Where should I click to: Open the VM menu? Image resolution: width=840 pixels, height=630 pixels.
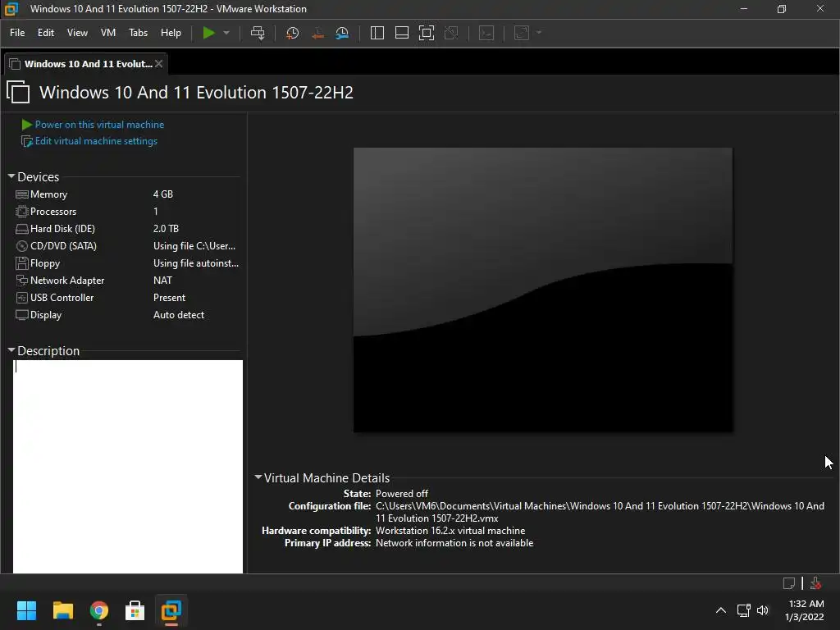click(108, 33)
